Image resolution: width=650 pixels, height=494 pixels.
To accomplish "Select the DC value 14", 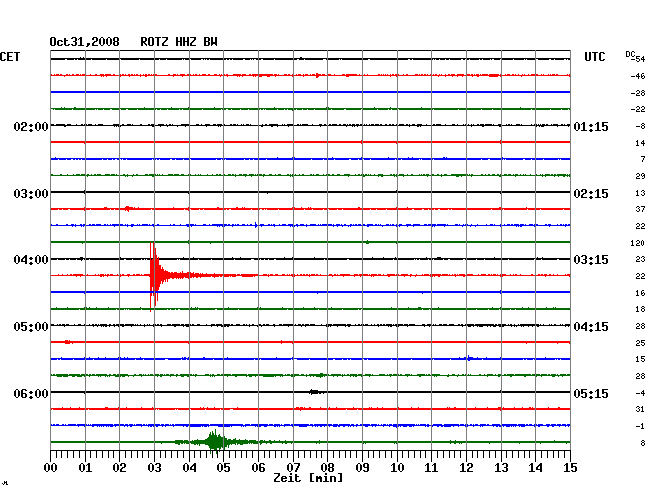I will pos(640,143).
